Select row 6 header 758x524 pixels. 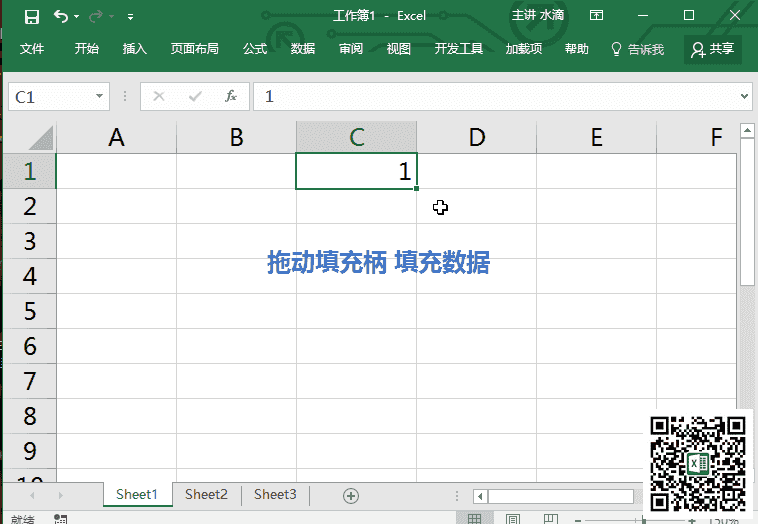click(x=30, y=346)
